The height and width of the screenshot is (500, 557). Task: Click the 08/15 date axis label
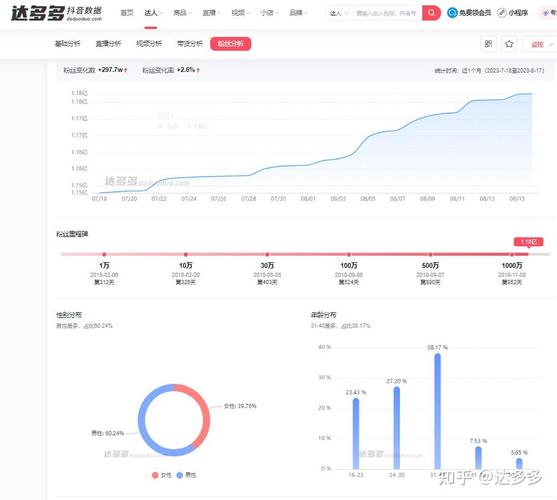tap(517, 199)
